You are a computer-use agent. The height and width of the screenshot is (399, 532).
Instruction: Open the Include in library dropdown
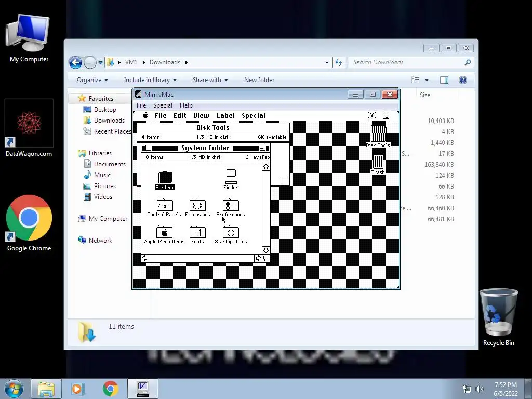(150, 80)
